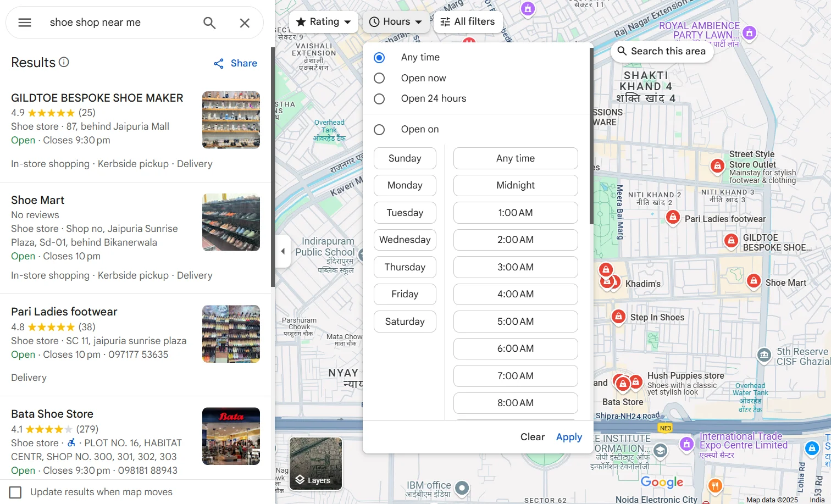Click Step In Shoes map pin

tap(618, 317)
